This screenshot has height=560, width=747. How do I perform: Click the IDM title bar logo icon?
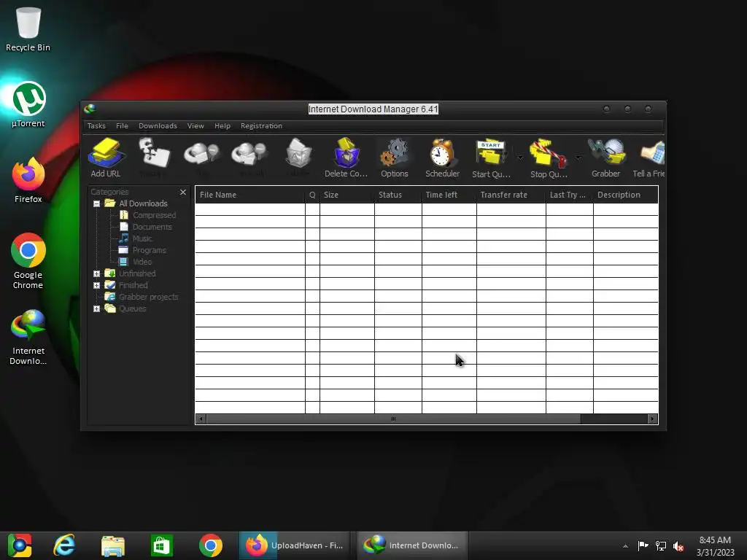click(90, 109)
